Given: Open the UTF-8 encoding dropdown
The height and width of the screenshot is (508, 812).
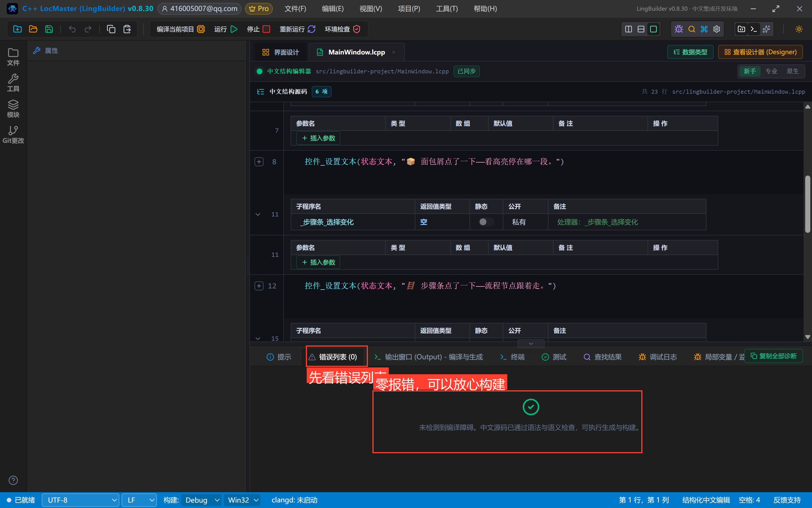Looking at the screenshot, I should [80, 500].
